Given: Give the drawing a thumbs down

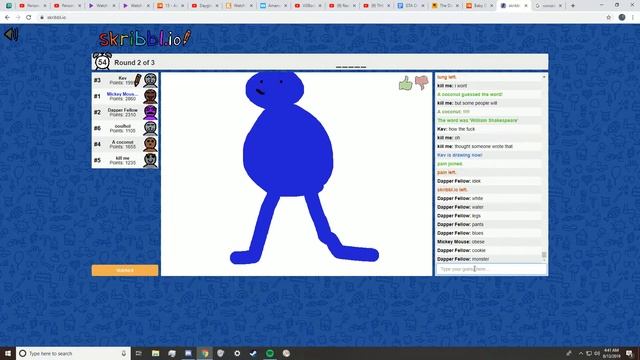Looking at the screenshot, I should click(422, 82).
